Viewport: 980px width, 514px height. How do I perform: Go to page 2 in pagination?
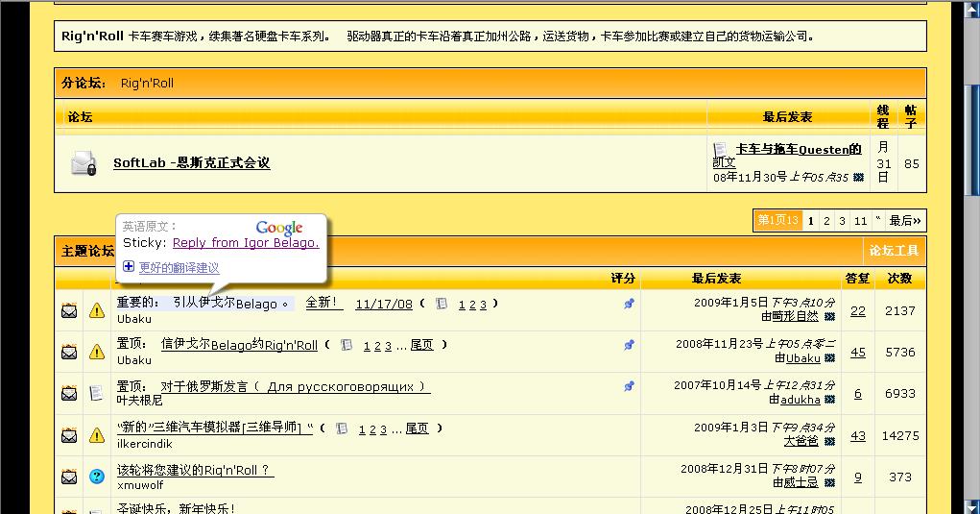(826, 220)
